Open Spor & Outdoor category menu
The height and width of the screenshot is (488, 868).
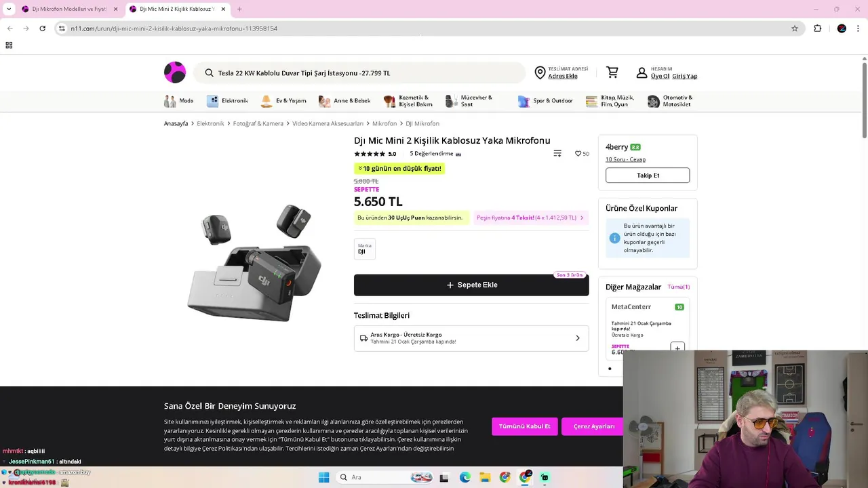[545, 101]
